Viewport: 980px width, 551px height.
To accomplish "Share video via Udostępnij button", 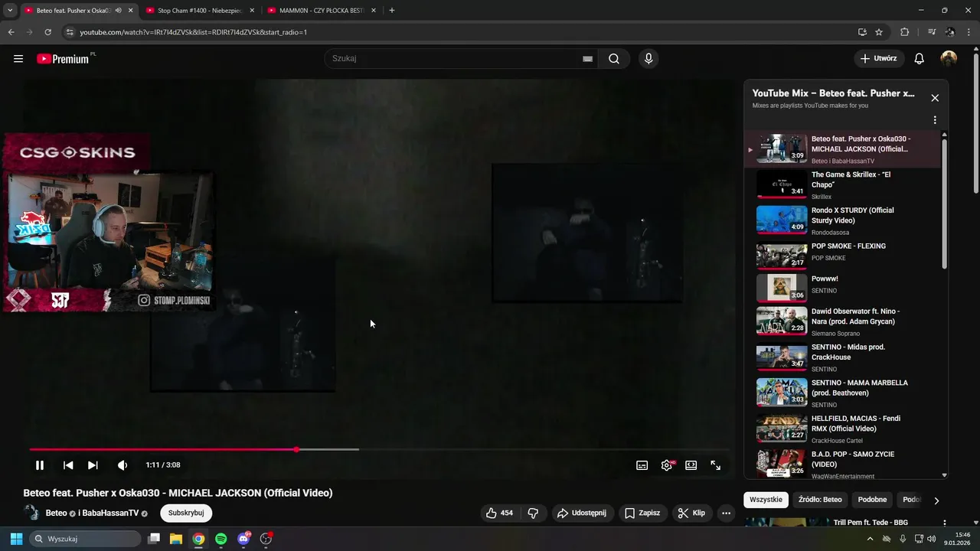I will (x=582, y=513).
